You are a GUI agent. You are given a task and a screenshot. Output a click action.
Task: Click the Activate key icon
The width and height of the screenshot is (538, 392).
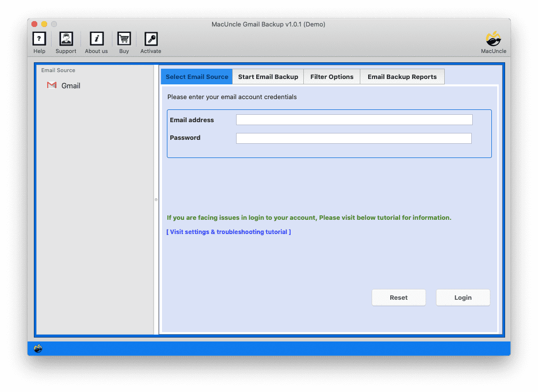point(151,39)
